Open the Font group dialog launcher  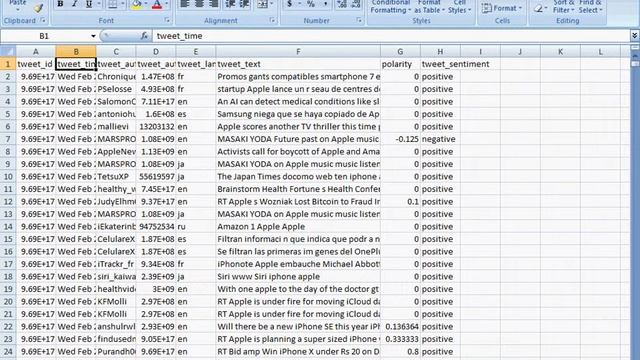pyautogui.click(x=167, y=20)
